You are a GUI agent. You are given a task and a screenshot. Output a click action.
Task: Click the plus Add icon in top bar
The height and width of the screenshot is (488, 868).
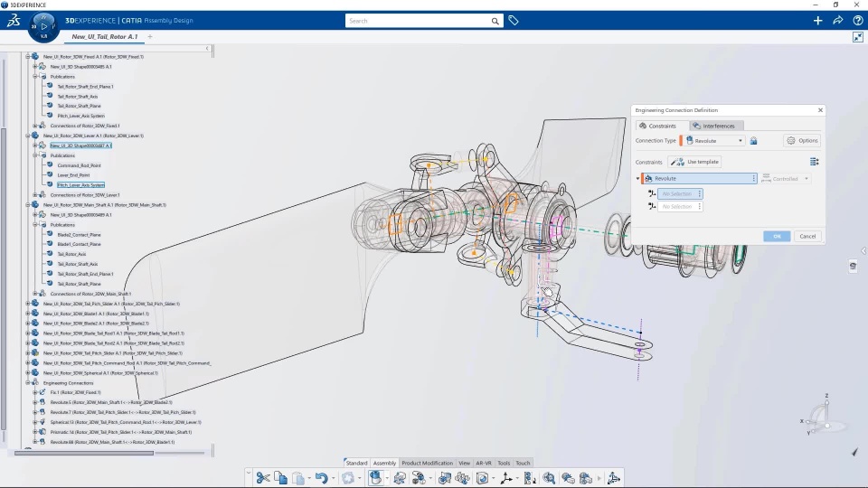click(x=817, y=21)
